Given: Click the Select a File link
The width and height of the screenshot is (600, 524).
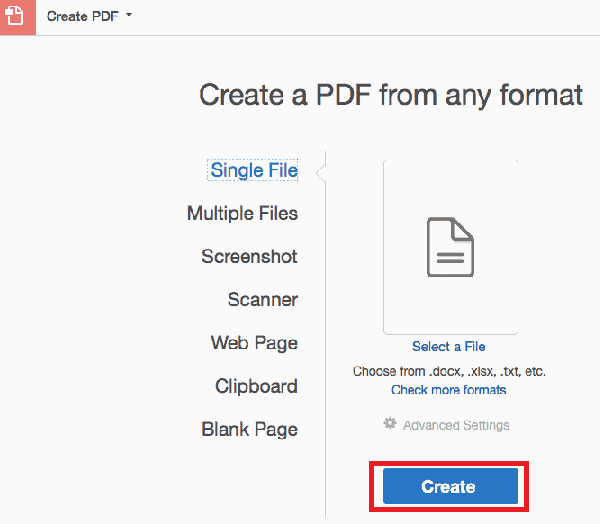Looking at the screenshot, I should (449, 346).
